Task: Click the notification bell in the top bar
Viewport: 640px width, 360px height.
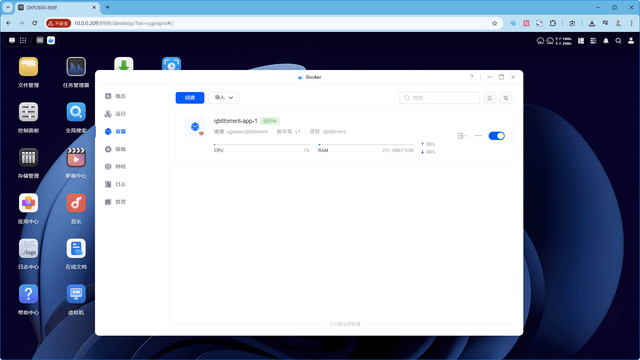Action: [606, 41]
